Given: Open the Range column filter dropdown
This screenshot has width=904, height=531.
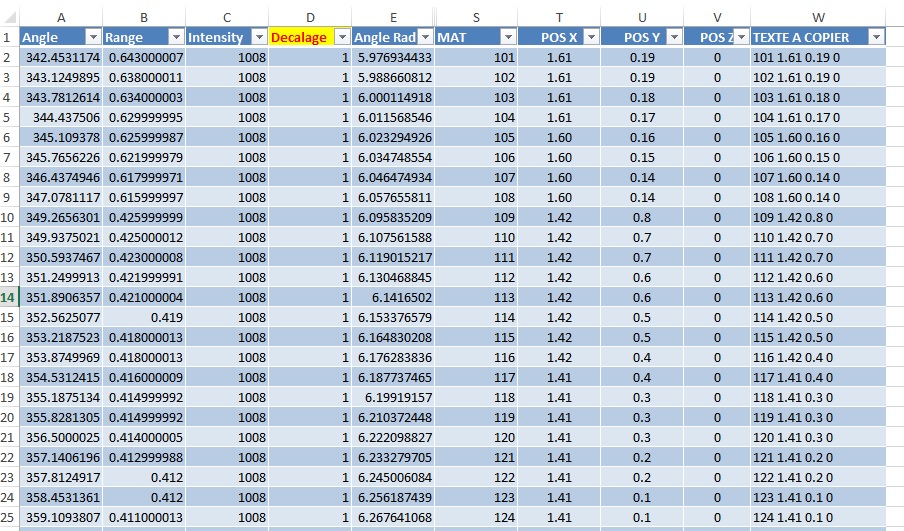Looking at the screenshot, I should (x=176, y=37).
